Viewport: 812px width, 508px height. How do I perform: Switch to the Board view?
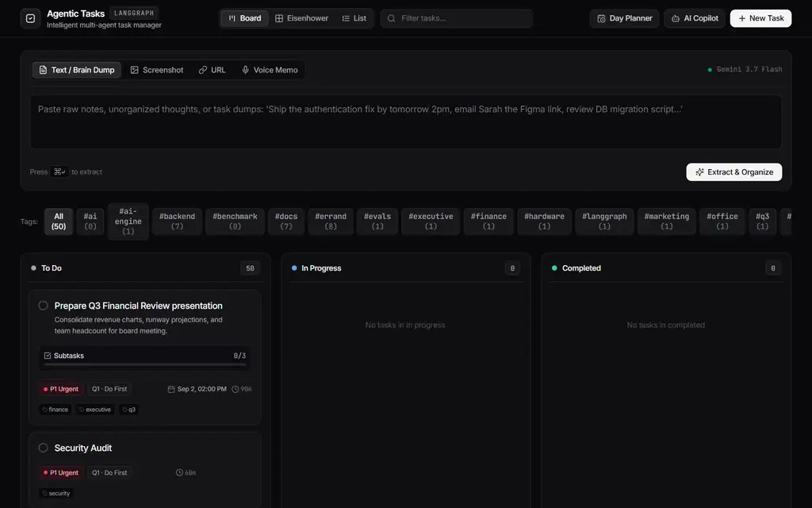pos(245,19)
